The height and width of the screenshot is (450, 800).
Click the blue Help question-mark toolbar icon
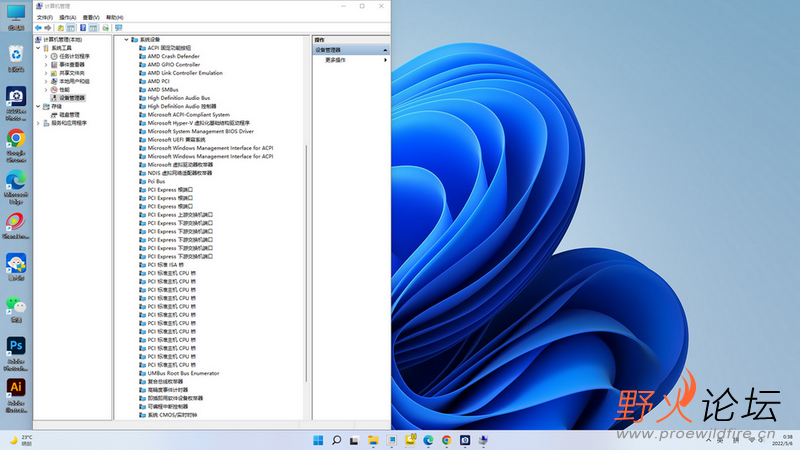83,28
